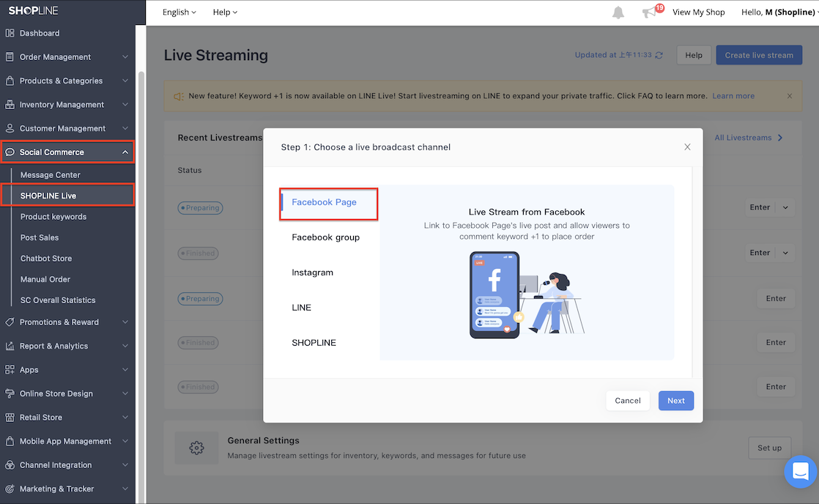Click the Customer Management person icon
819x504 pixels.
10,128
